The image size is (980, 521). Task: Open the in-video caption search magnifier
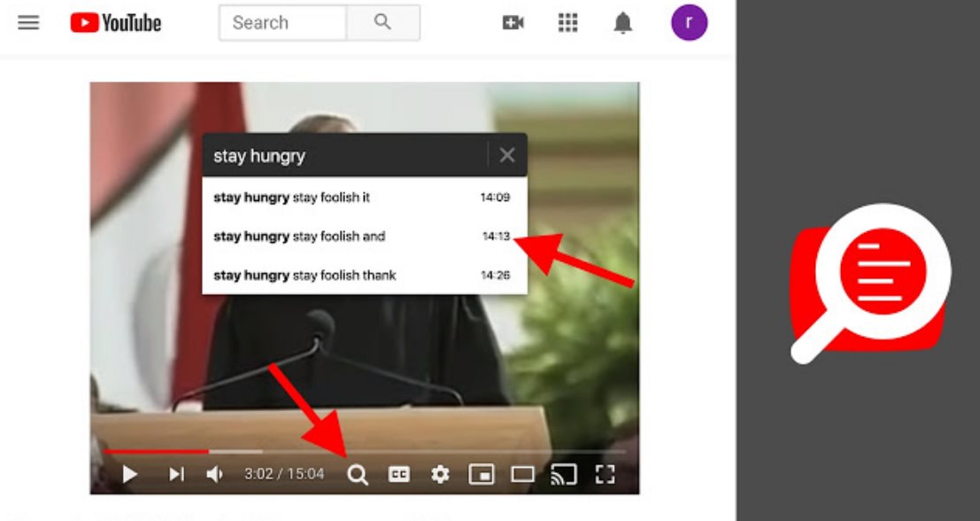pos(357,475)
